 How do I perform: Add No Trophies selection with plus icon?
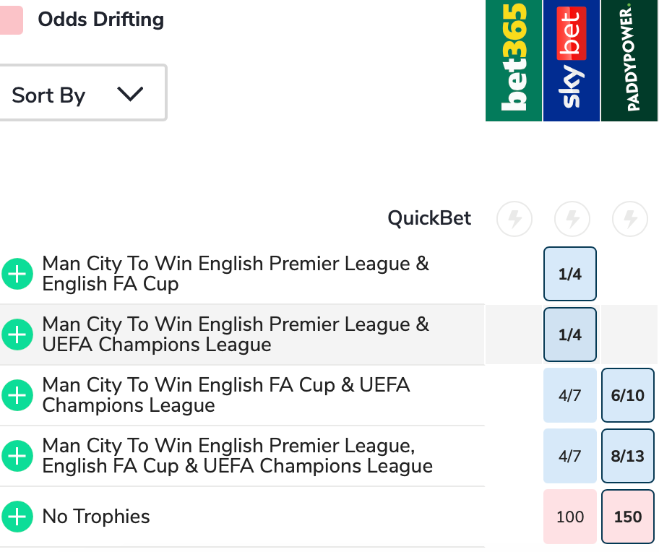[x=17, y=517]
